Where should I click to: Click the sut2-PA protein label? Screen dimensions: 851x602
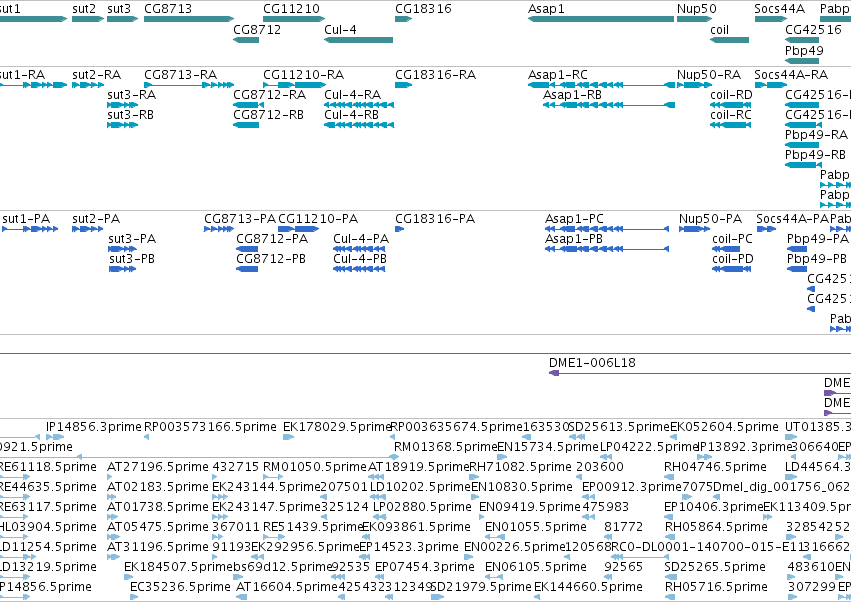pyautogui.click(x=96, y=219)
